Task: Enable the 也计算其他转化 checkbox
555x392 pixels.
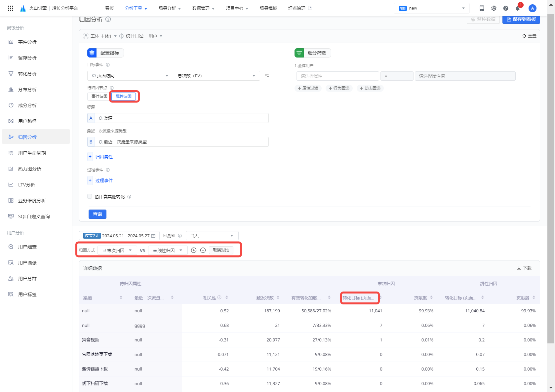Action: (90, 196)
